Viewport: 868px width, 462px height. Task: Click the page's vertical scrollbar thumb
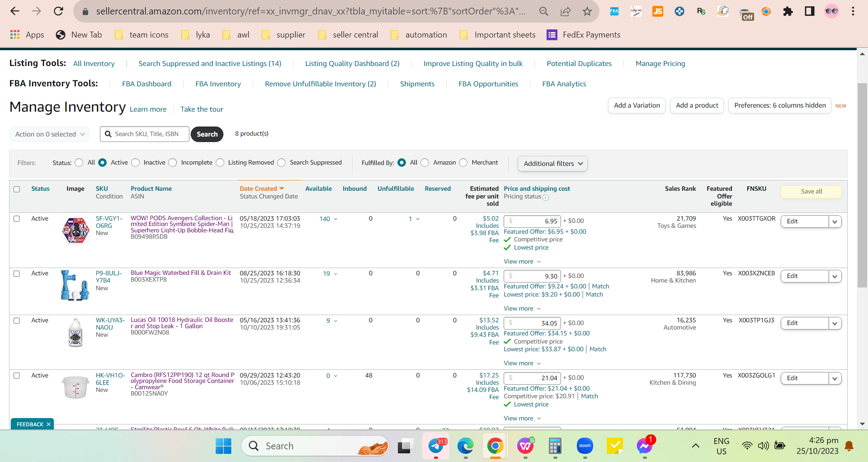pyautogui.click(x=863, y=185)
